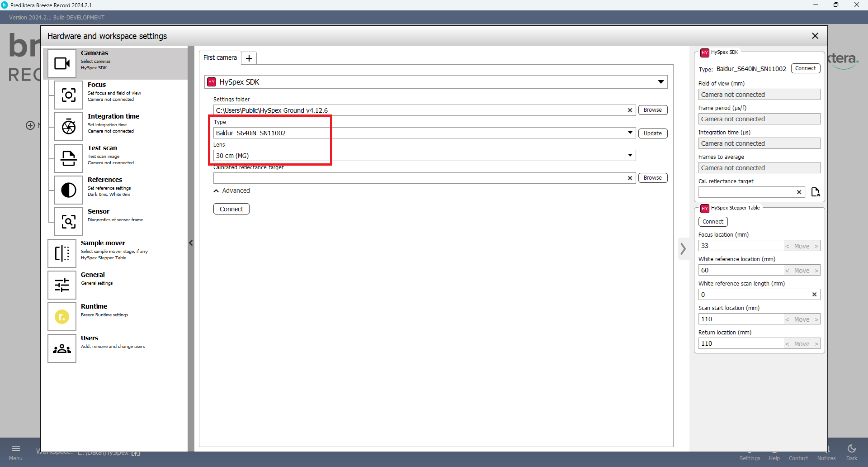Viewport: 868px width, 467px height.
Task: Open the Test scan icon
Action: 69,158
